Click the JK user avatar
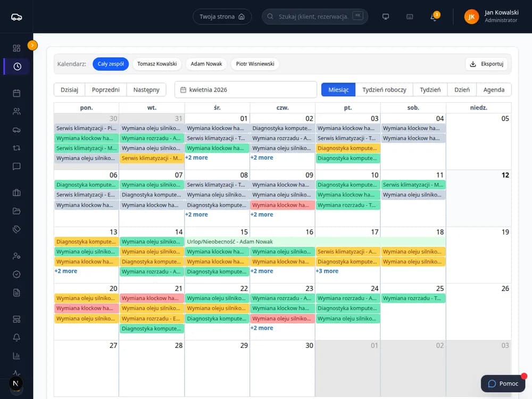This screenshot has height=399, width=532. click(x=471, y=16)
